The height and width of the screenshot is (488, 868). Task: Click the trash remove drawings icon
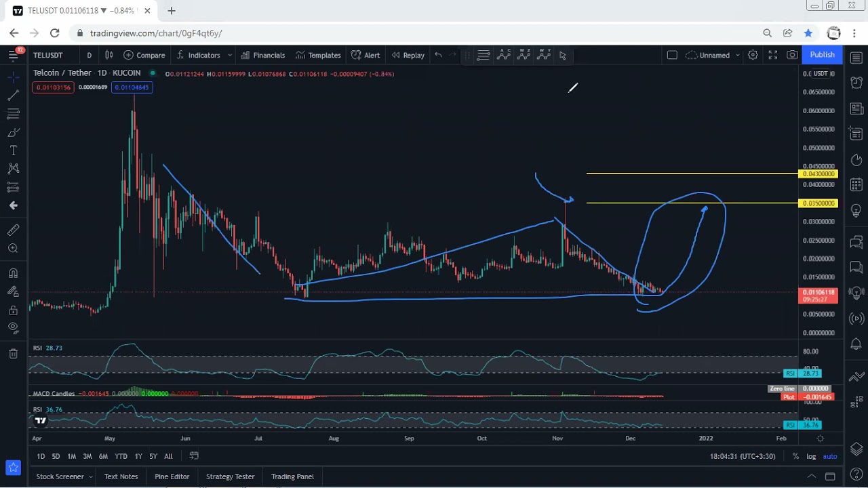[x=13, y=353]
